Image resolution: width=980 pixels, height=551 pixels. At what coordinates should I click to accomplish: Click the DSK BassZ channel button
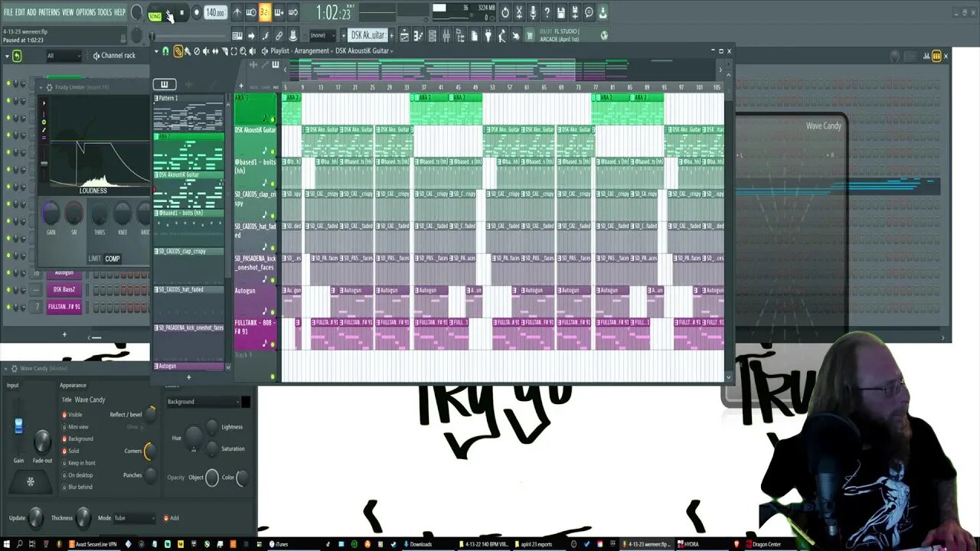click(64, 290)
